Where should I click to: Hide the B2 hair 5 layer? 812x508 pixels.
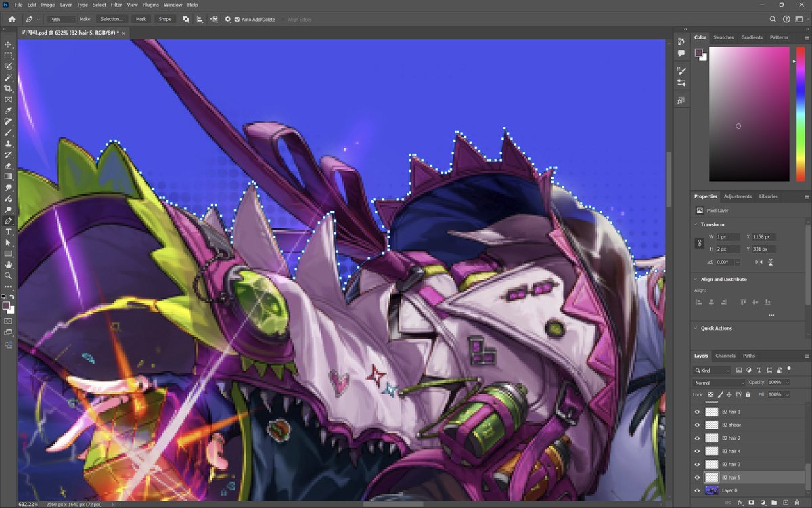697,478
